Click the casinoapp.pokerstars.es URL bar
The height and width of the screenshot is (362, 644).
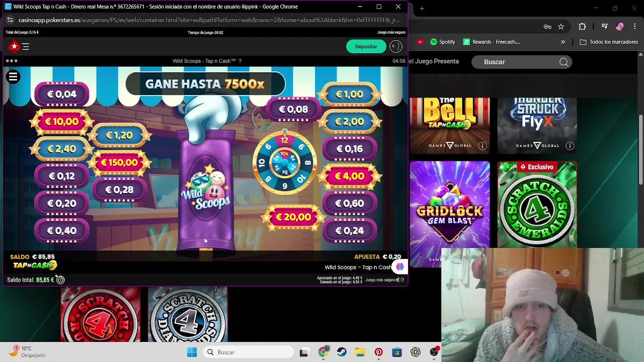point(209,20)
